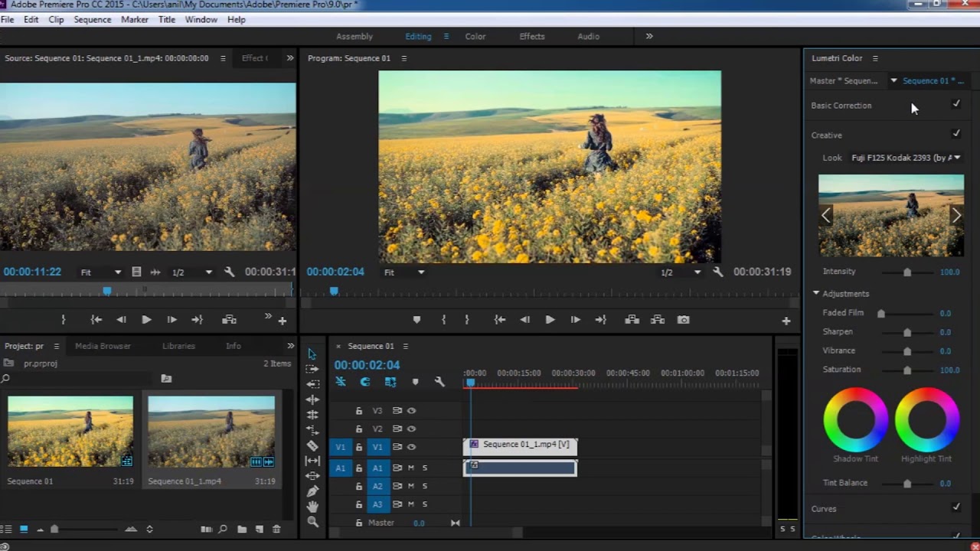This screenshot has width=980, height=551.
Task: Click Export Frame camera icon in Program monitor
Action: (683, 320)
